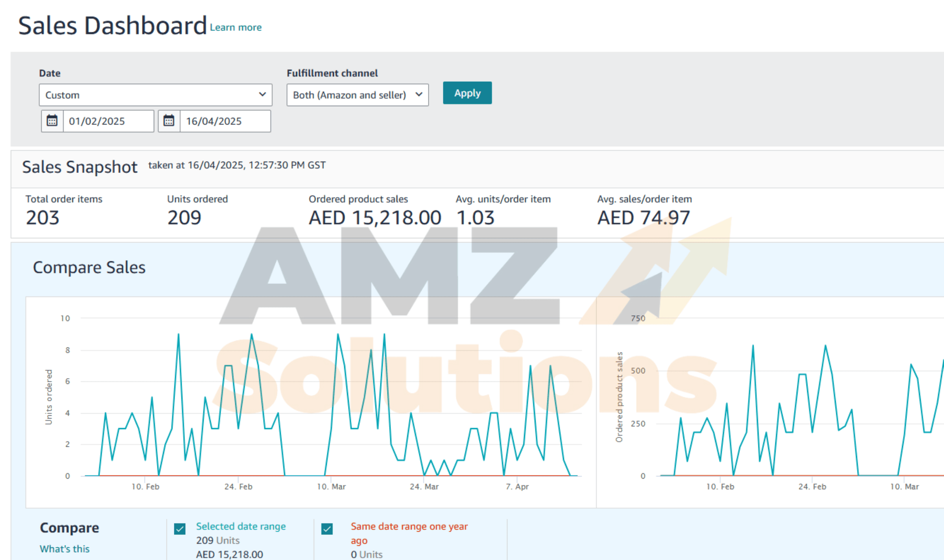Open the Learn more link

pyautogui.click(x=236, y=28)
